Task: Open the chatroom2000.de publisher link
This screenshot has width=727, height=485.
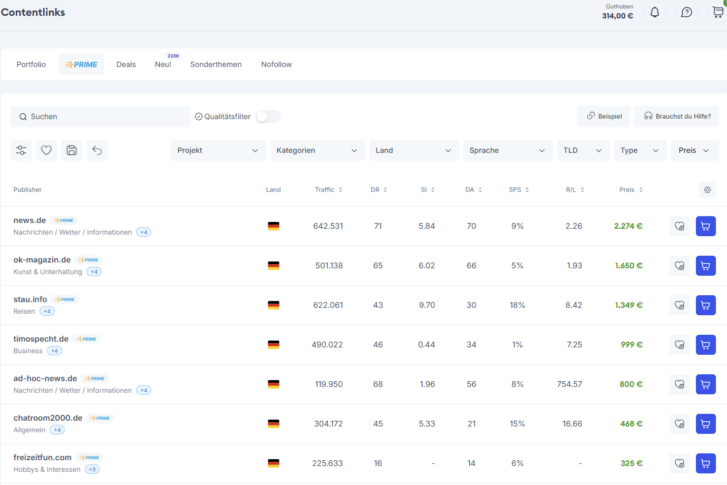Action: tap(48, 418)
